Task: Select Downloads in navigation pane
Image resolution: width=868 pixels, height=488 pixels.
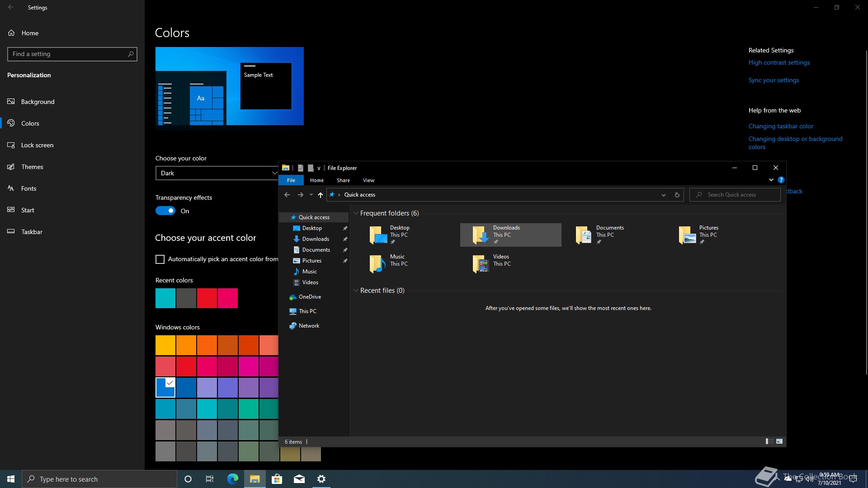Action: pos(316,239)
